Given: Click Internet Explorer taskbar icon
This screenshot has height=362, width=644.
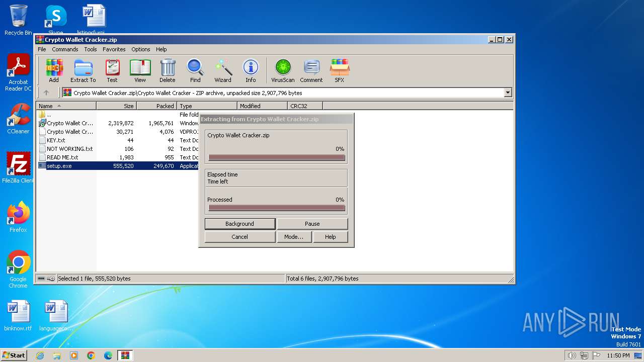Looking at the screenshot, I should click(x=40, y=355).
